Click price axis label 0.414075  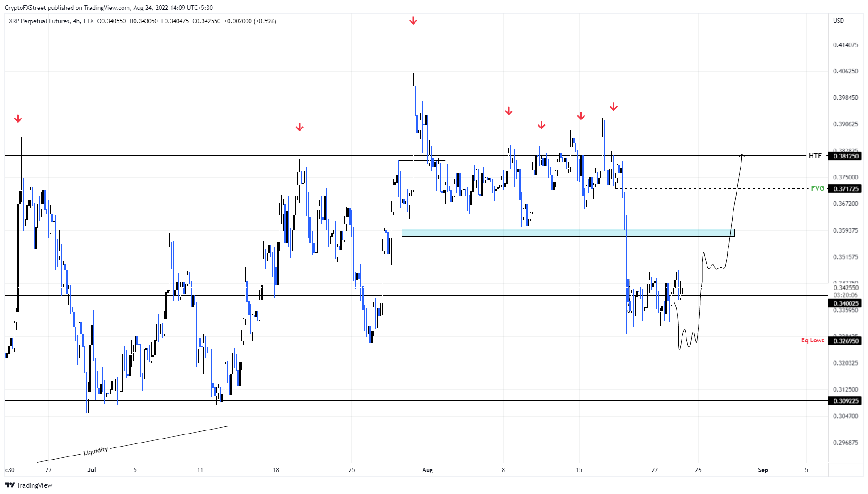click(845, 45)
